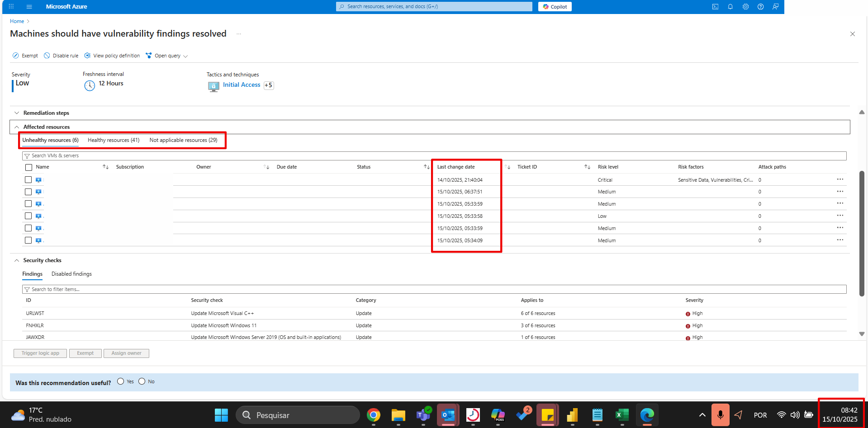The height and width of the screenshot is (428, 868).
Task: Select the Disabled findings tab
Action: pos(71,274)
